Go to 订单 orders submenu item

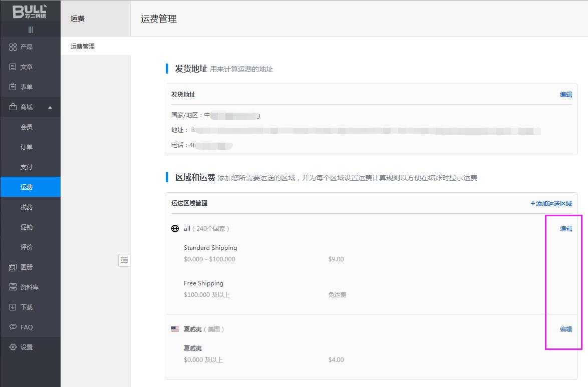click(x=27, y=147)
